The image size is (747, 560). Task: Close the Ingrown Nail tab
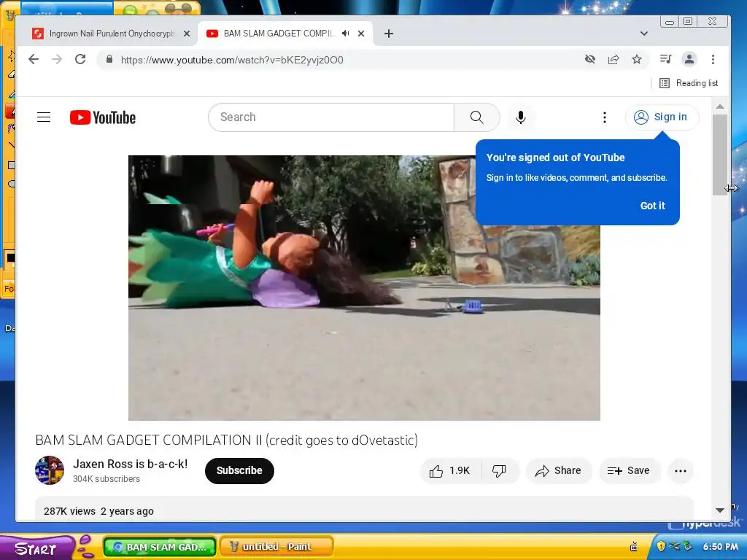pyautogui.click(x=187, y=34)
